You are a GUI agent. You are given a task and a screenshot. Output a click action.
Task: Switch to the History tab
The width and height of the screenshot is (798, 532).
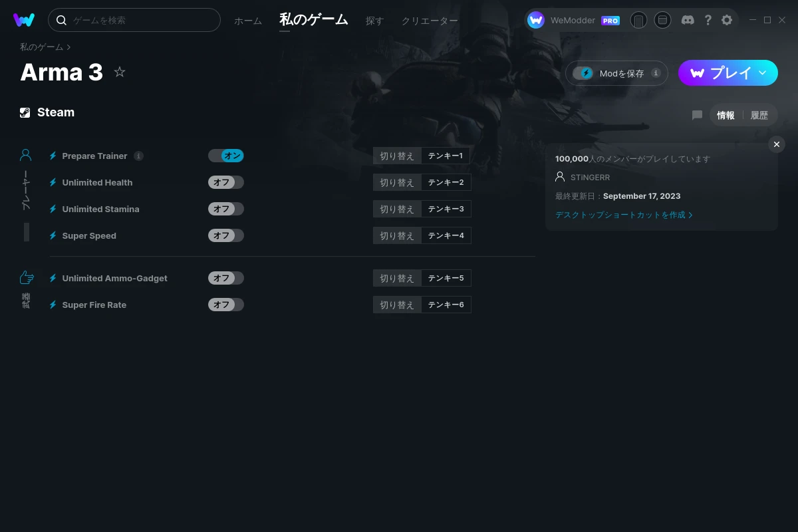pyautogui.click(x=759, y=115)
